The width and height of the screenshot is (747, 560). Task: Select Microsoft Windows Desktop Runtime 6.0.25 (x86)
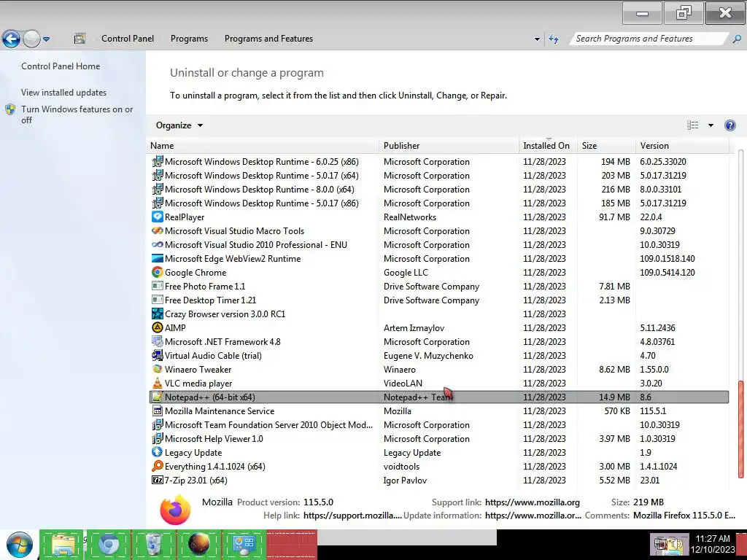click(x=438, y=161)
